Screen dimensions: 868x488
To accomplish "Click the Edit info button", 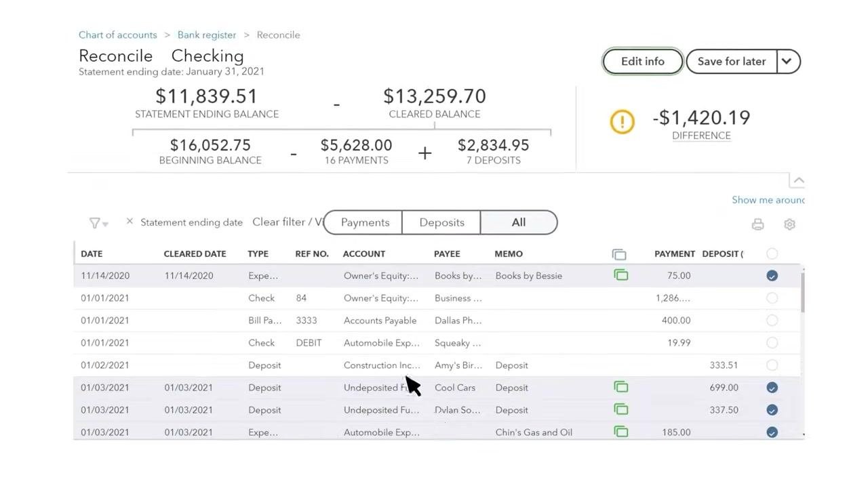I will click(x=643, y=61).
